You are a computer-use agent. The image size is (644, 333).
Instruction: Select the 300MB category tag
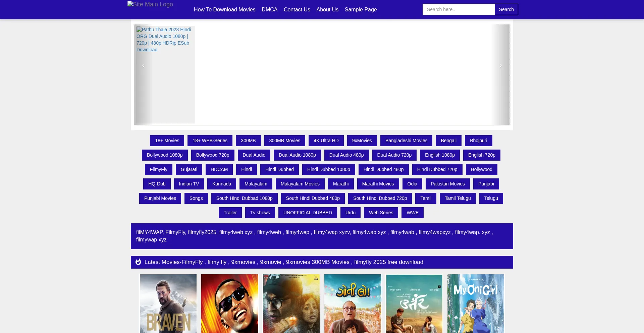248,141
